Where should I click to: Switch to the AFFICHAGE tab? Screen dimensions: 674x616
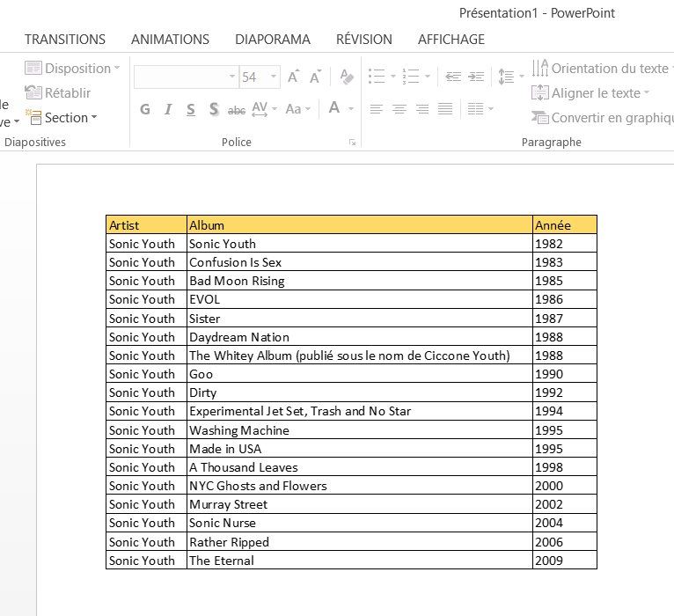(451, 40)
